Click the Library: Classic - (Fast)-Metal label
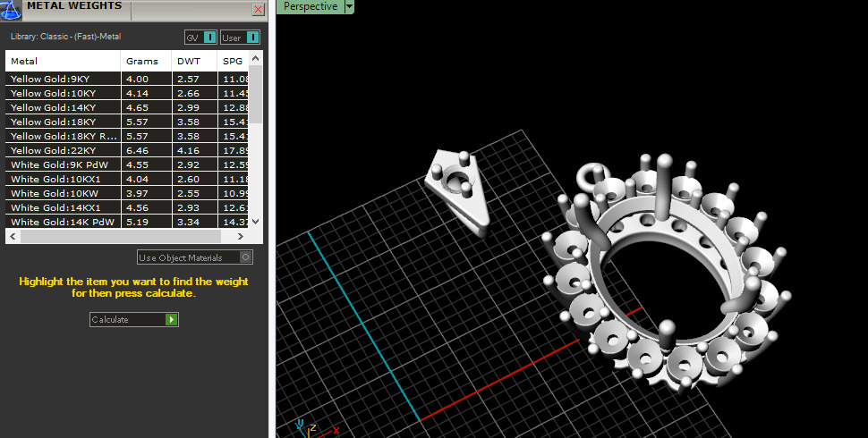 (65, 37)
